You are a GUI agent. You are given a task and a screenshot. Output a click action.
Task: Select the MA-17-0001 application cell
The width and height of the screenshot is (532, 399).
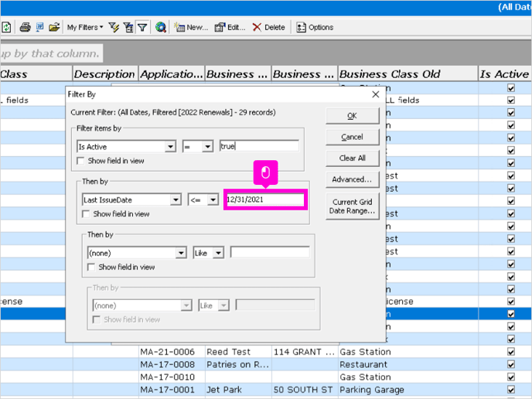click(172, 390)
